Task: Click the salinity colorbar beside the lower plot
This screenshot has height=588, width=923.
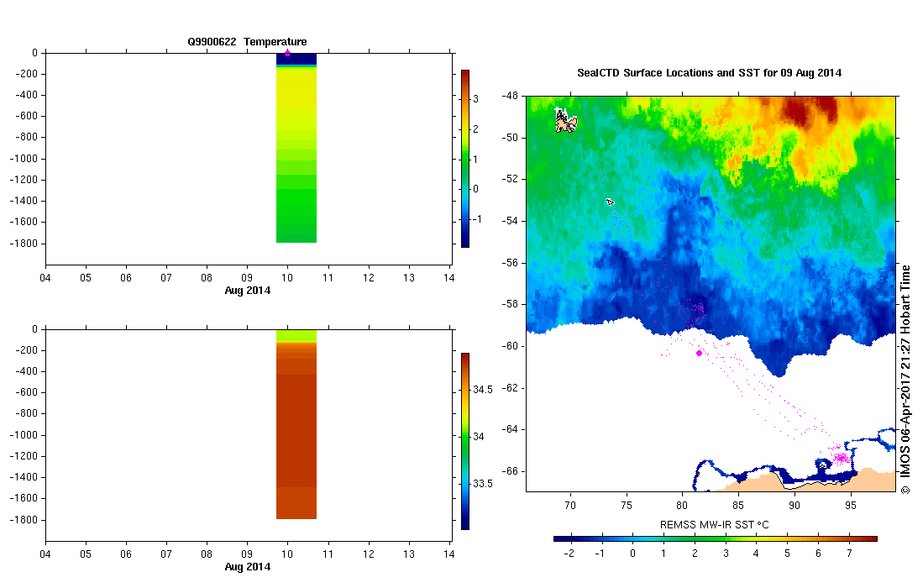Action: click(x=465, y=442)
